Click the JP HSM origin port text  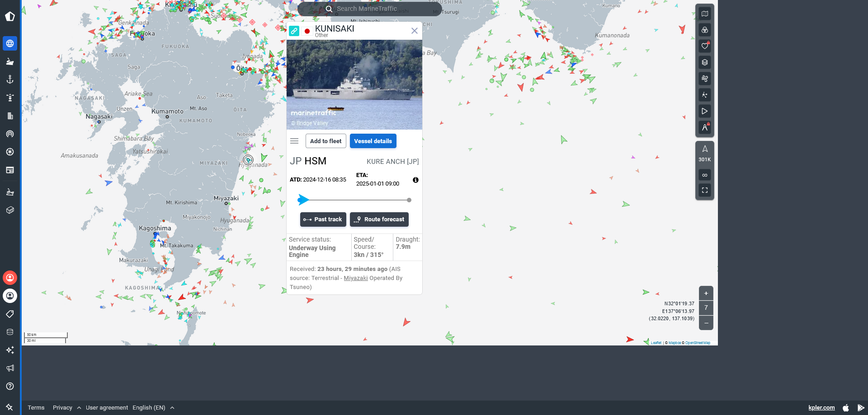coord(308,161)
